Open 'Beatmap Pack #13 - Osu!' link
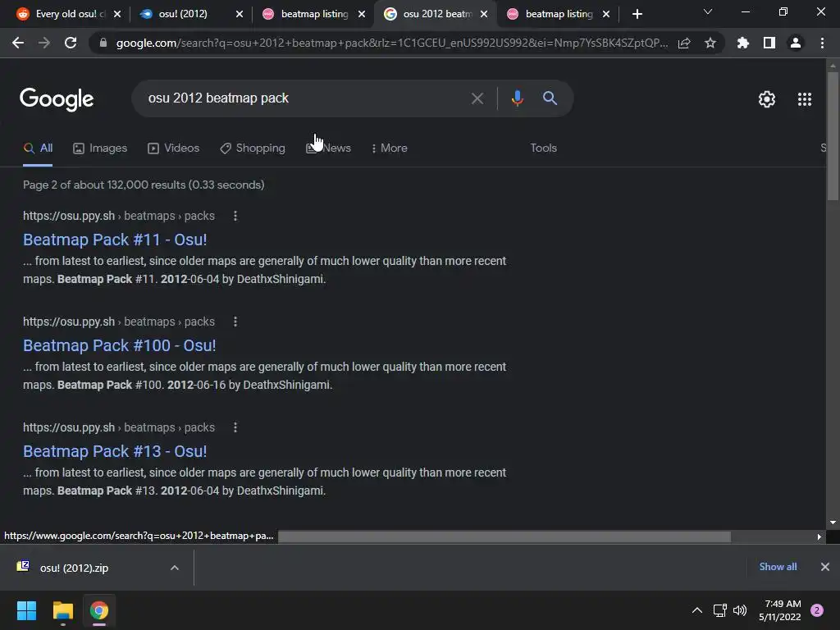 [115, 451]
